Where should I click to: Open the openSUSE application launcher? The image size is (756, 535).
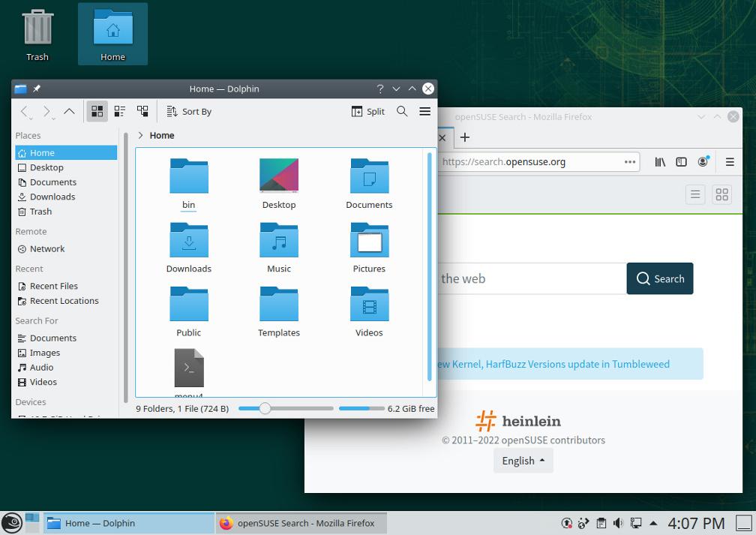(11, 523)
